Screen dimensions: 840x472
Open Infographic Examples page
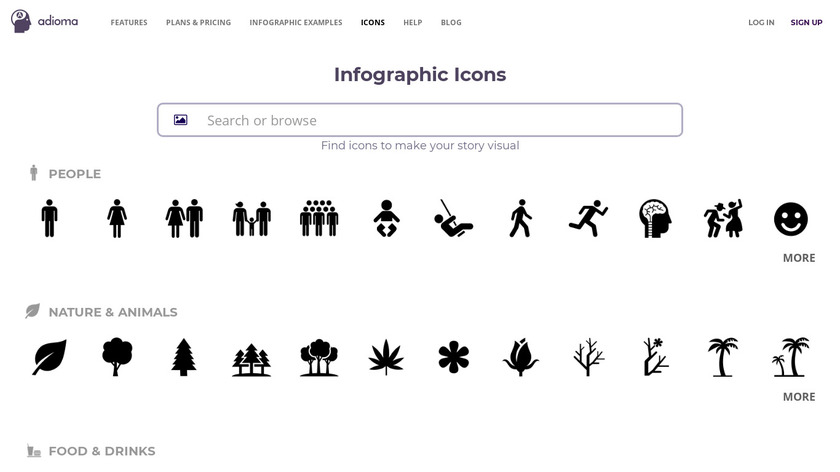point(296,22)
